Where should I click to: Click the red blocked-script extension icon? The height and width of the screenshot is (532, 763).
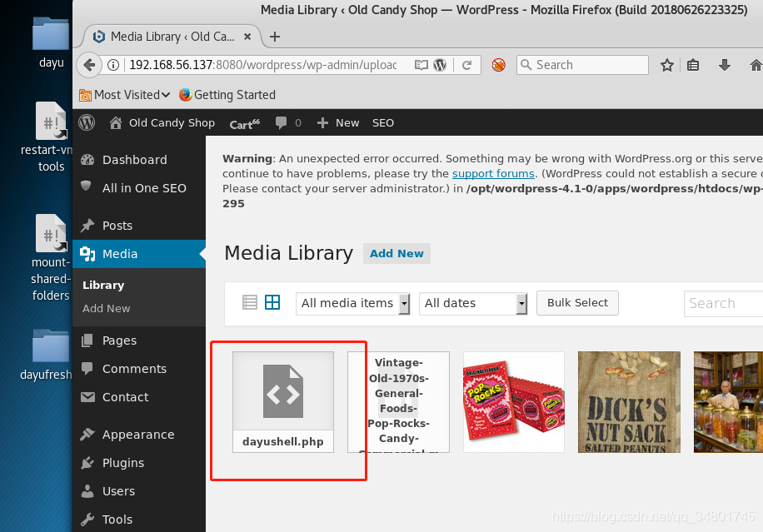[499, 65]
